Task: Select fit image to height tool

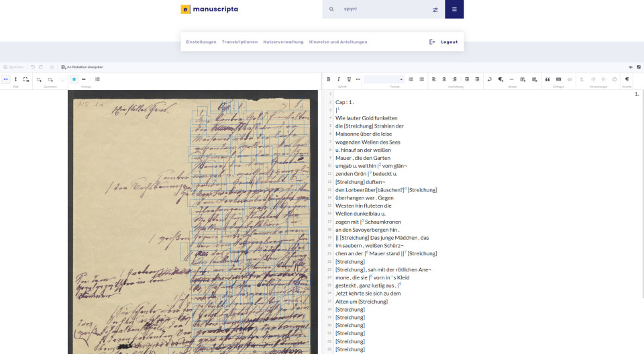Action: pyautogui.click(x=15, y=79)
